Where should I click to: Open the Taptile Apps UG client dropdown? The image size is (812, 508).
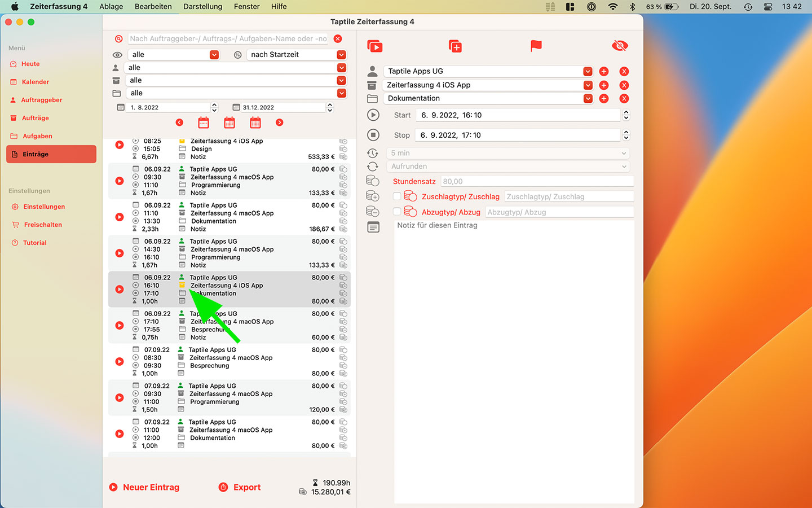pos(488,72)
